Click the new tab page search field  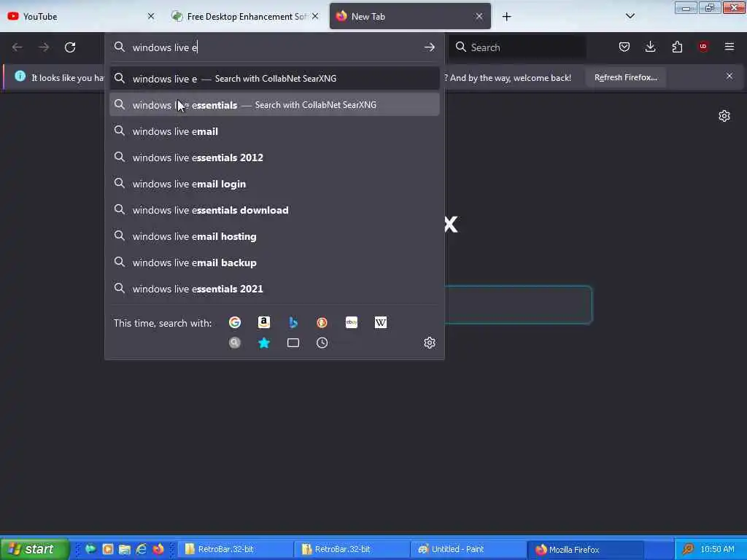click(x=519, y=305)
